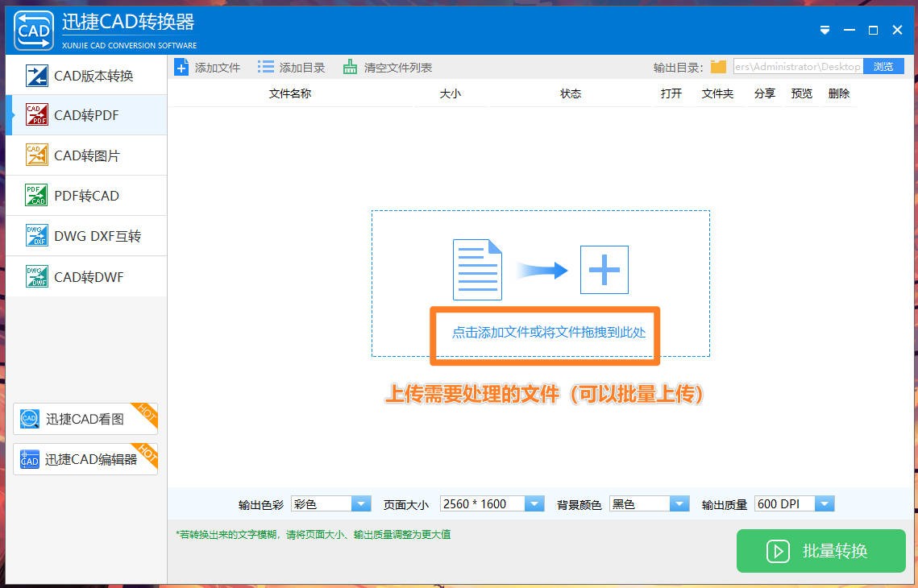Open the 输出色彩 color dropdown

pyautogui.click(x=359, y=503)
